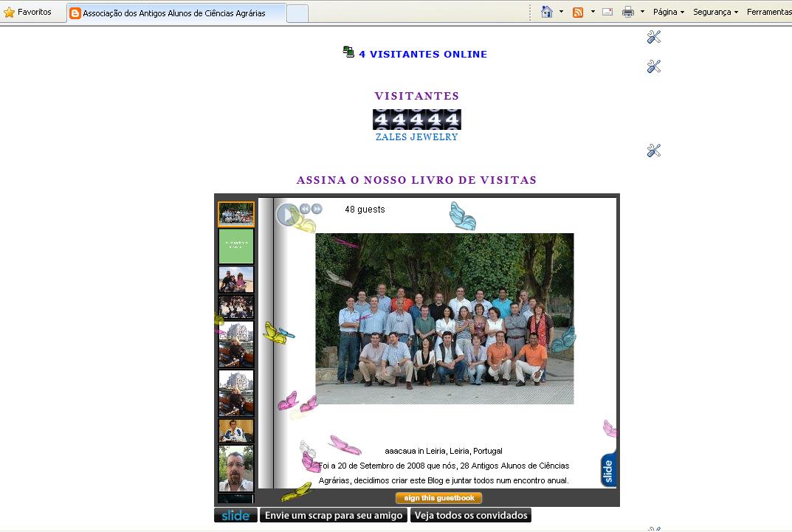Select the green slide thumbnail
Screen dimensions: 792x532
(236, 246)
